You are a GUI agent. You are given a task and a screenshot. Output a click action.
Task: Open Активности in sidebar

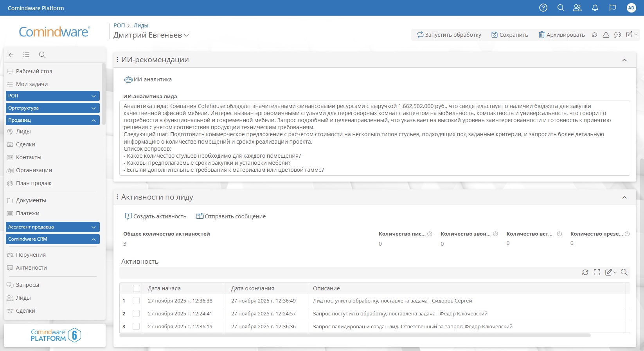coord(31,268)
